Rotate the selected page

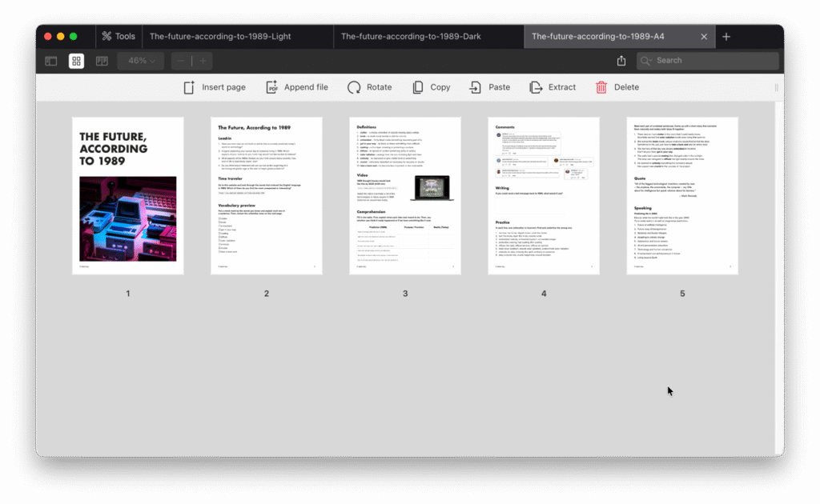[354, 87]
